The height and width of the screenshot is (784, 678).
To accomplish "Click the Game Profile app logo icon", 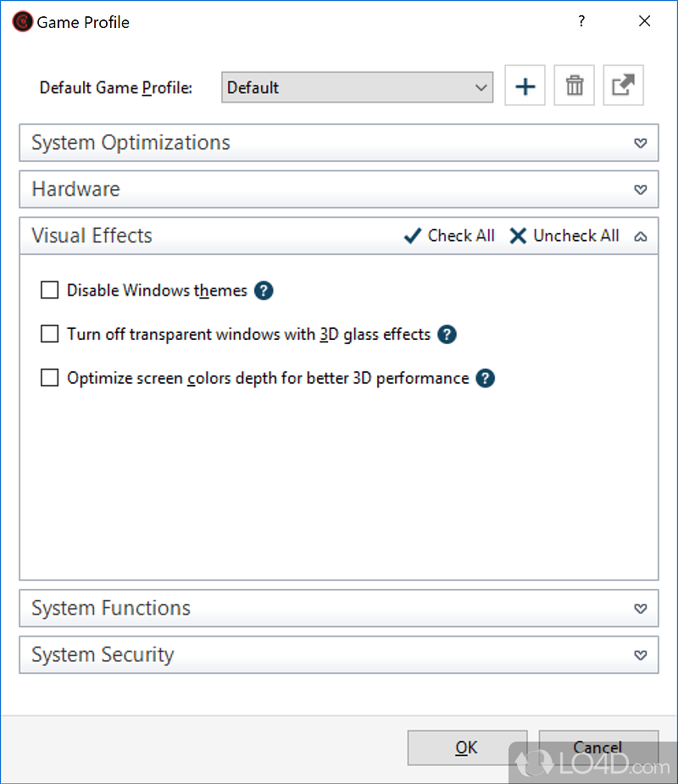I will point(23,22).
